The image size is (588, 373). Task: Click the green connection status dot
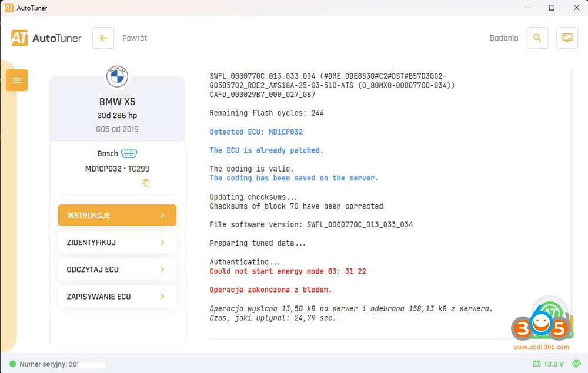click(x=13, y=364)
